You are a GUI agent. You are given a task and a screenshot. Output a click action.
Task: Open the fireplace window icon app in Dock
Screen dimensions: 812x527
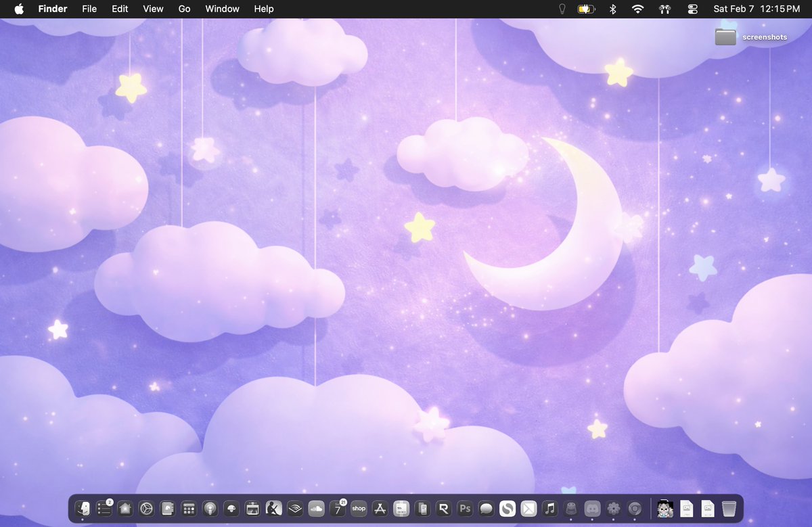[252, 508]
